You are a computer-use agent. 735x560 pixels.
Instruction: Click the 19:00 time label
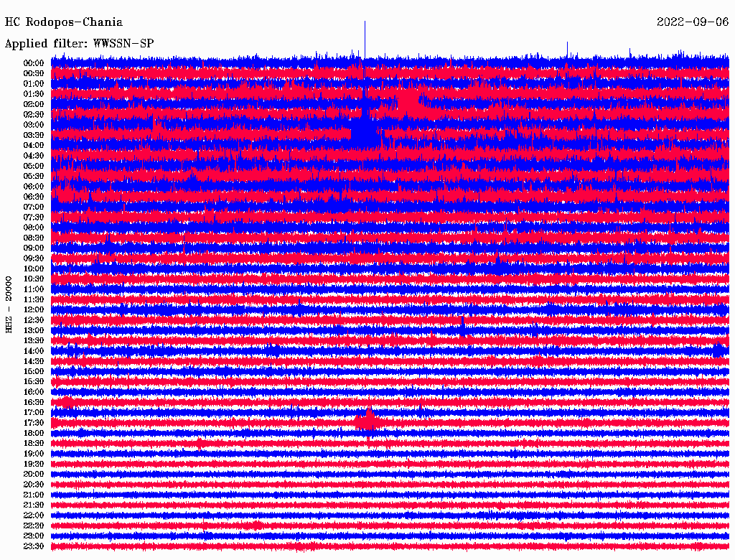pyautogui.click(x=33, y=454)
